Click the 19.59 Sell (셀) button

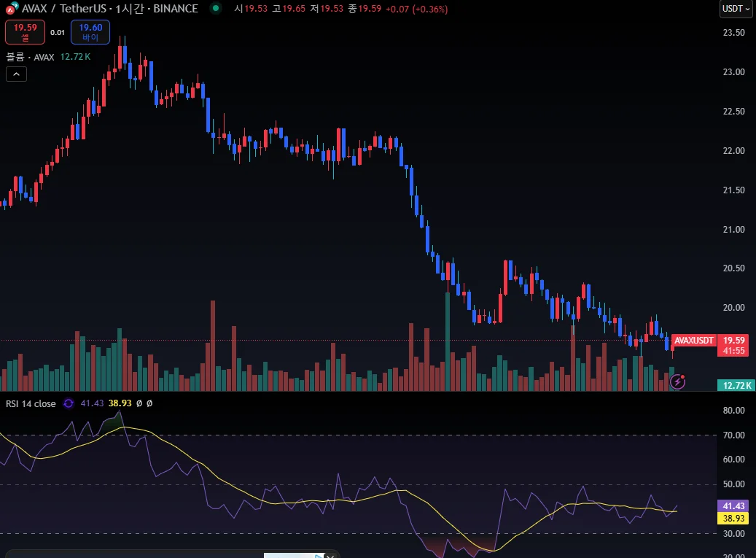[x=25, y=32]
